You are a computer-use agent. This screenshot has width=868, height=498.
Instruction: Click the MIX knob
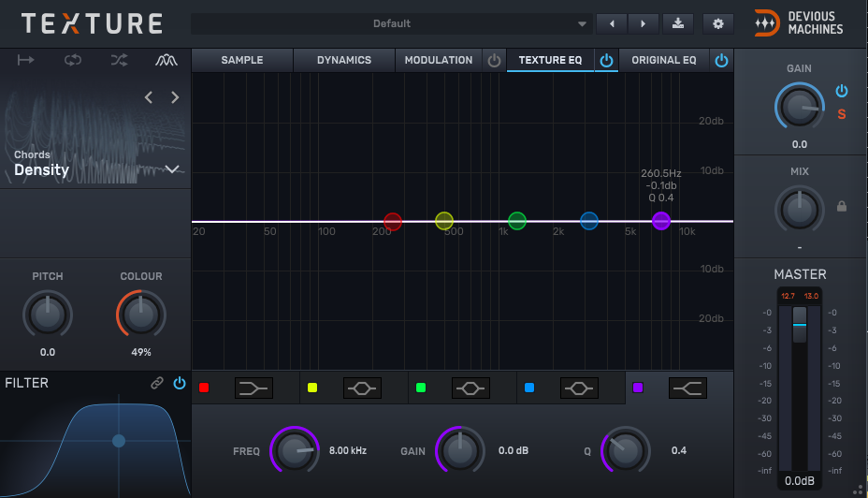click(x=800, y=210)
